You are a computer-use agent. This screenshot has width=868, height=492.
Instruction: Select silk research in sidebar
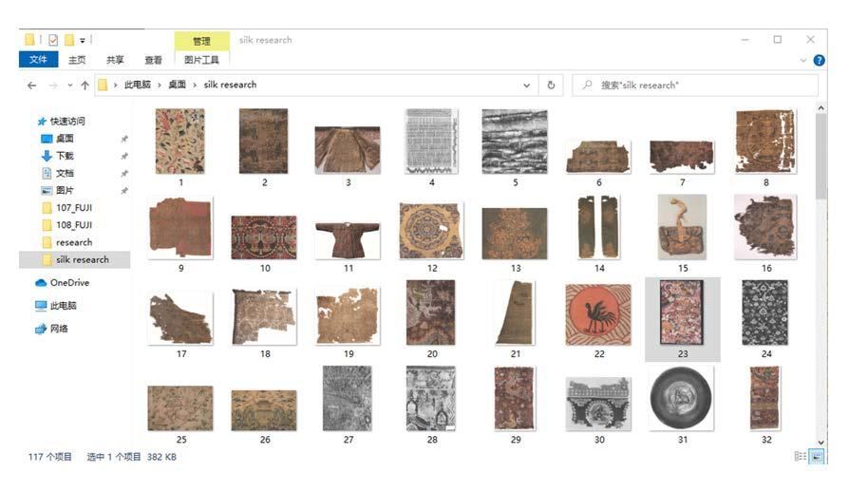[75, 259]
